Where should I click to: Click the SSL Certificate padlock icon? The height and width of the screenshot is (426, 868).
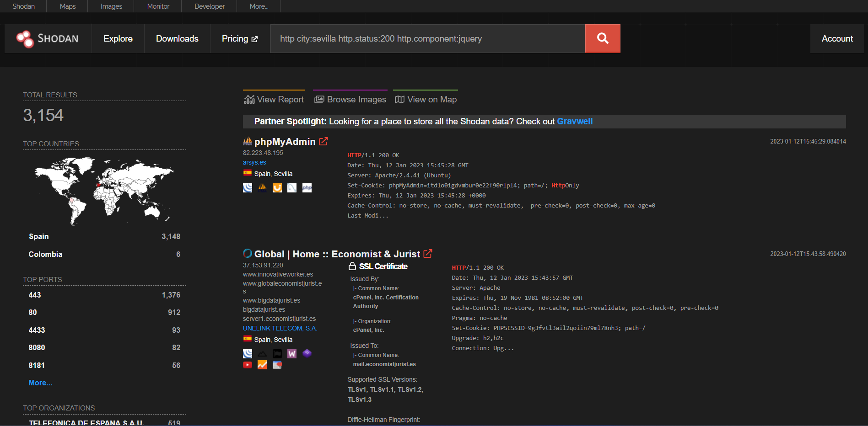tap(352, 266)
